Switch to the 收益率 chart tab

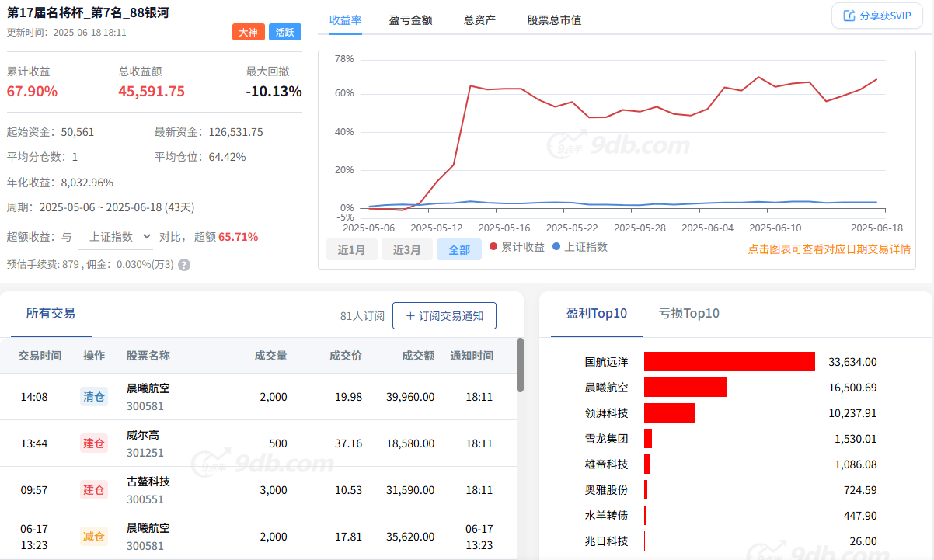coord(345,20)
